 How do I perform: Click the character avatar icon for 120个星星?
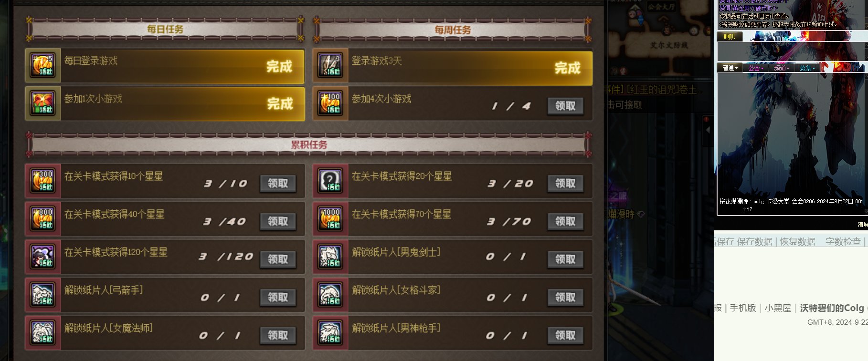[x=42, y=257]
